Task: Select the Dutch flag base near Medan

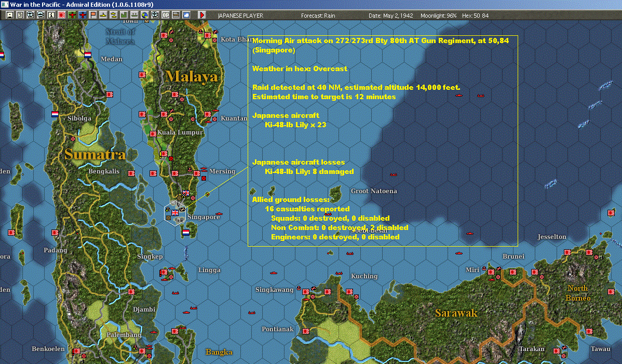Action: pyautogui.click(x=88, y=55)
